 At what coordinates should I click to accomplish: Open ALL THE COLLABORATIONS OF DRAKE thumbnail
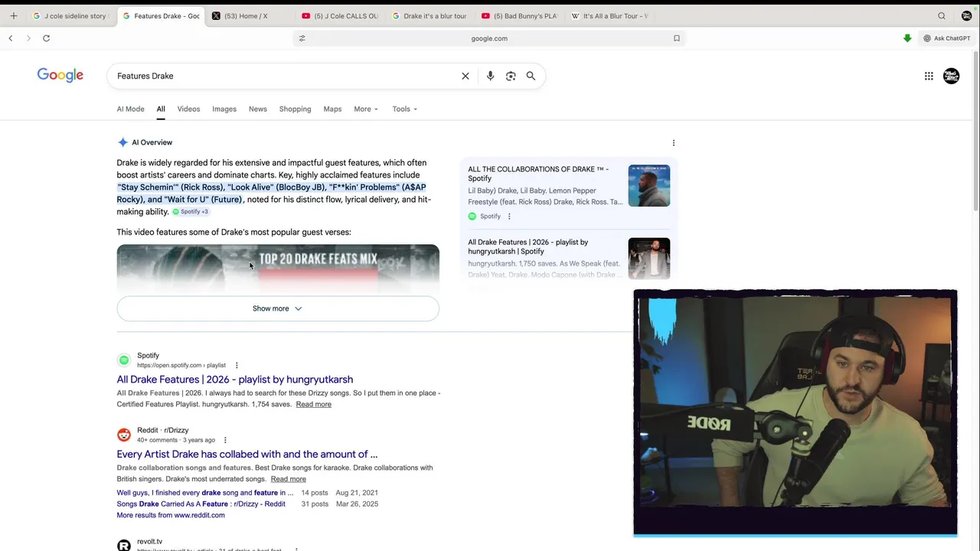[x=649, y=186]
